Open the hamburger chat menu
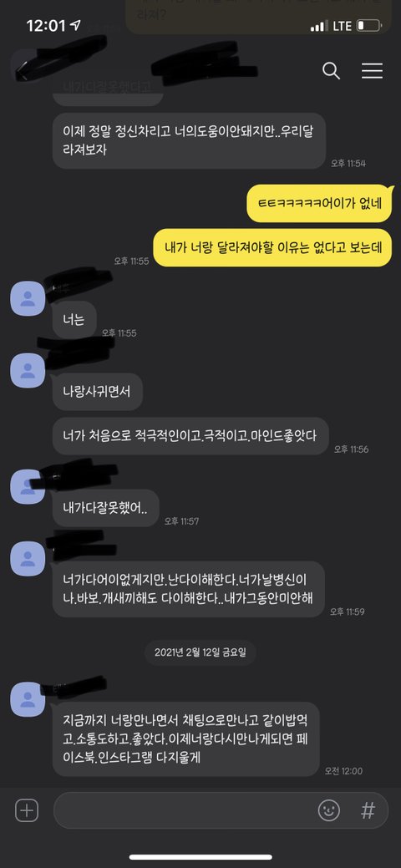This screenshot has height=868, width=401. pyautogui.click(x=373, y=71)
